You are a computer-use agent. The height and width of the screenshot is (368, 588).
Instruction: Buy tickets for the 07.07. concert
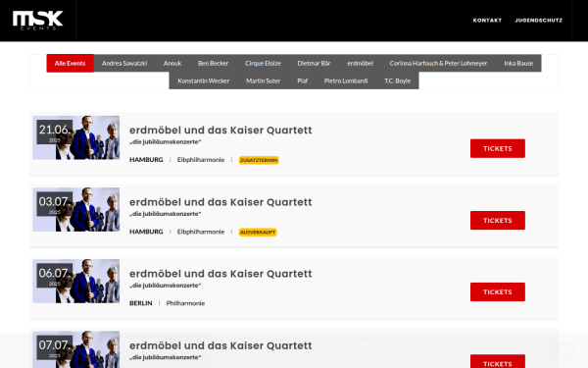[x=498, y=361]
